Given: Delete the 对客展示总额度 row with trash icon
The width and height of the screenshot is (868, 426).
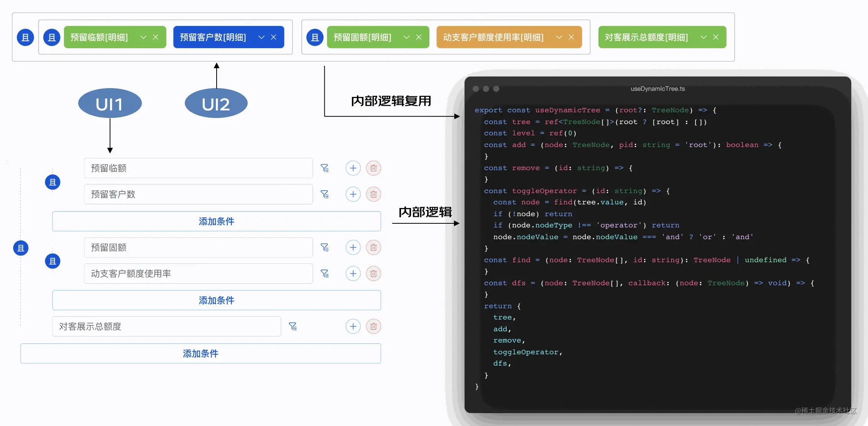Looking at the screenshot, I should click(x=373, y=326).
